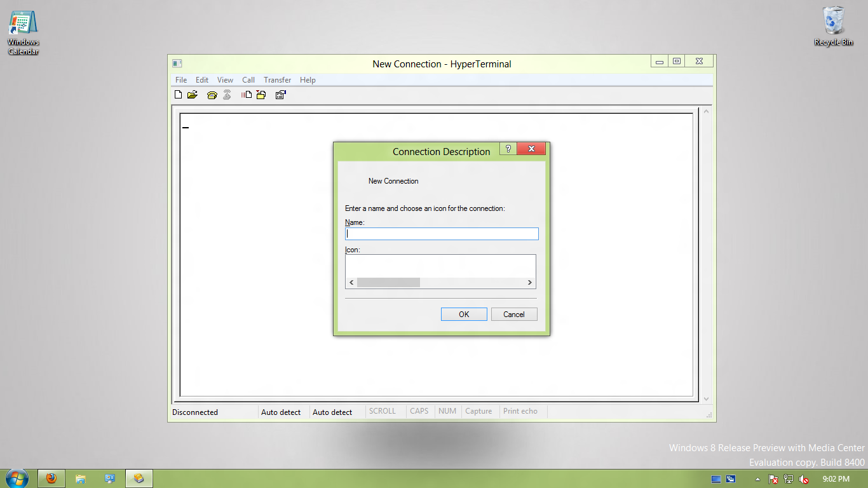Image resolution: width=868 pixels, height=488 pixels.
Task: Click the terminal window scroll down arrow
Action: 706,398
